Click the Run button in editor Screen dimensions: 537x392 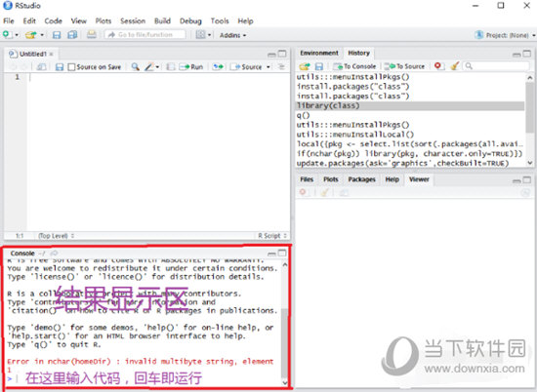tap(191, 66)
